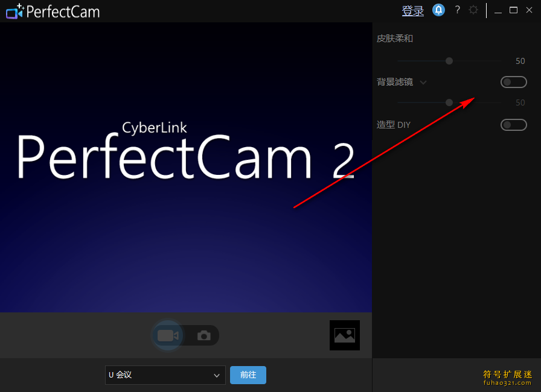
Task: Click the 造型 DIY label
Action: coord(394,125)
